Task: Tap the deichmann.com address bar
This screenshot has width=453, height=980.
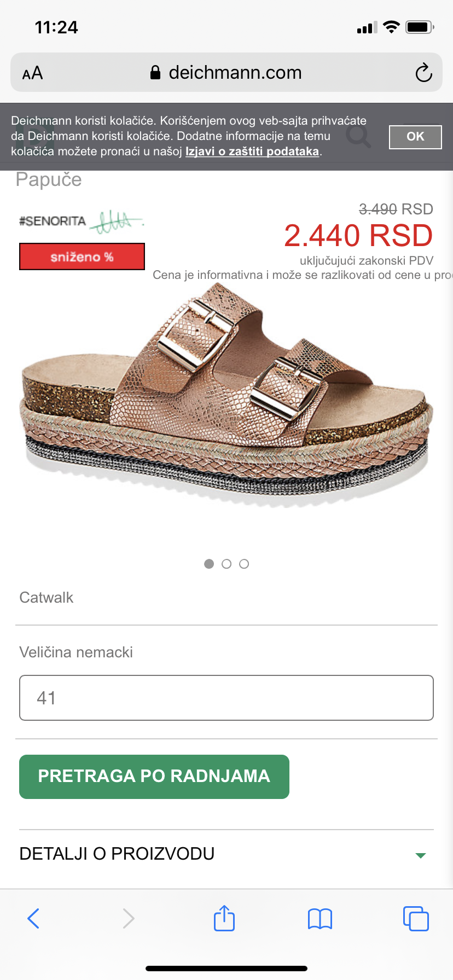Action: tap(226, 72)
